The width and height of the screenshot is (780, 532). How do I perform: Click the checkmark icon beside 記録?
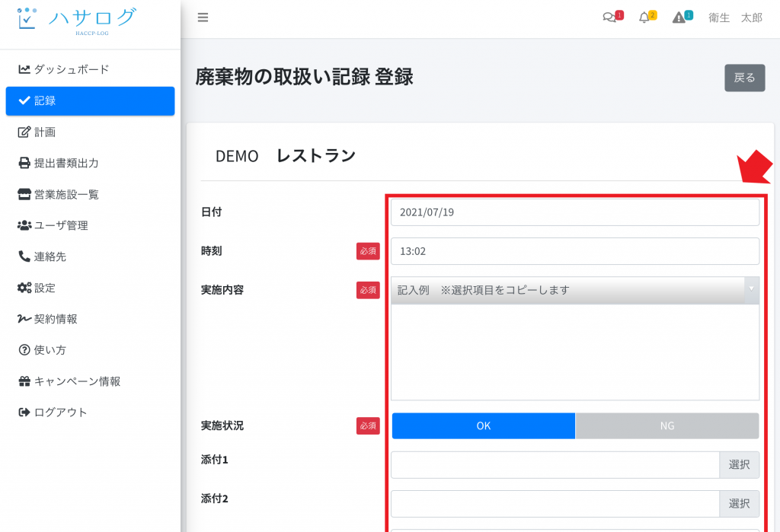[x=24, y=100]
